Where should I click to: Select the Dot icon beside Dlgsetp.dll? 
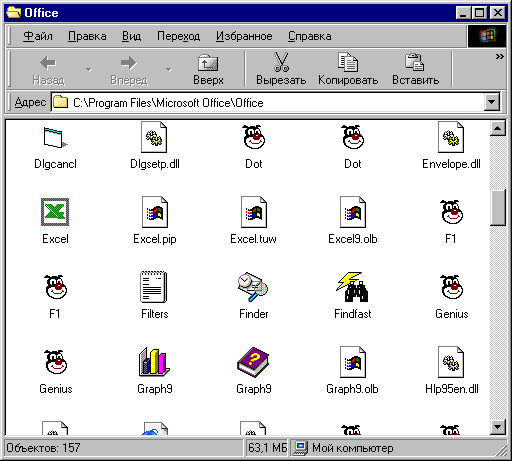pyautogui.click(x=253, y=137)
